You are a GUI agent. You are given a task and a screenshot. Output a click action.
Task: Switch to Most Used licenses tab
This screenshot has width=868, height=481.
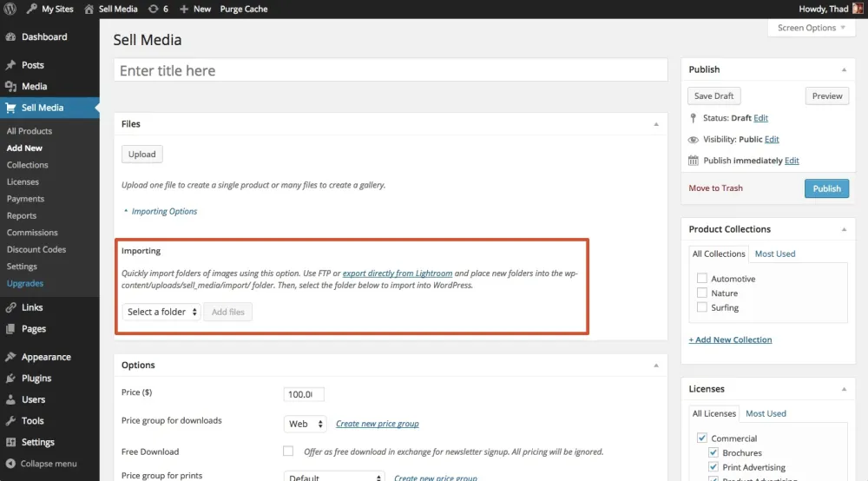pyautogui.click(x=766, y=413)
